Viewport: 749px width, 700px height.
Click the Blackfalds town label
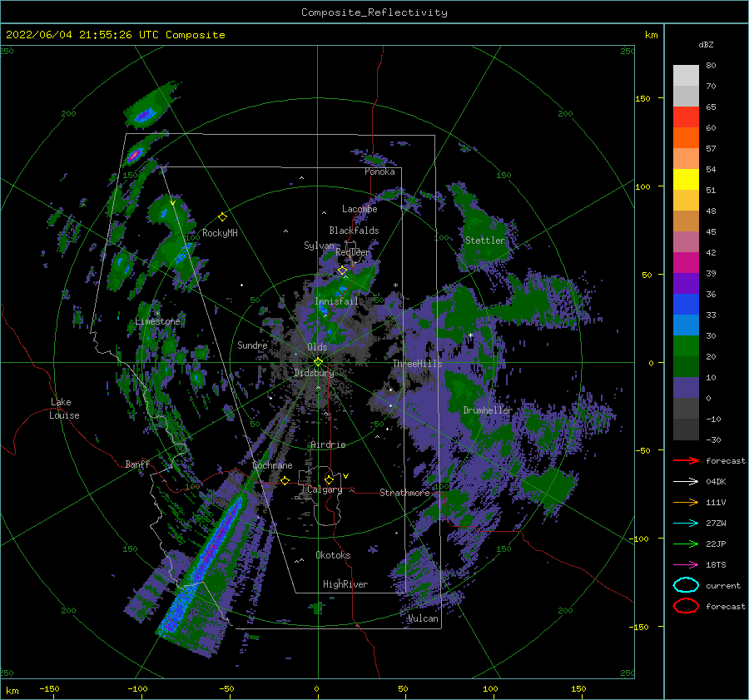pos(354,231)
